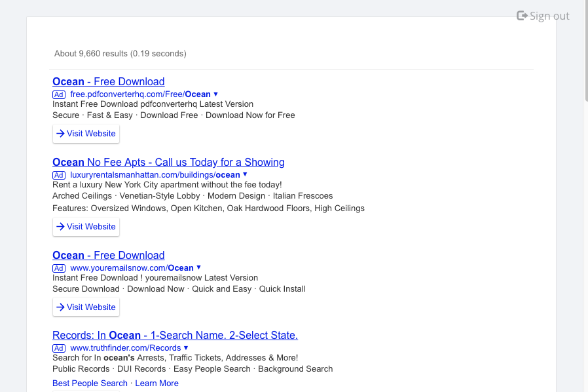Click Ad badge beside free.pdfconverterhq.com URL
This screenshot has width=588, height=392.
click(x=59, y=94)
